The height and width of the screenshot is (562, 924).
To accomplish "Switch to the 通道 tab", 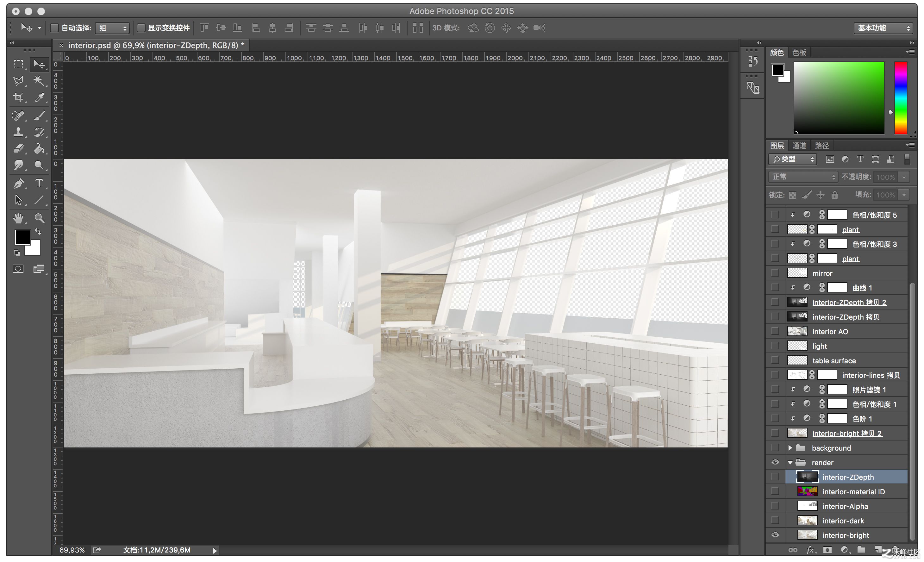I will point(799,146).
